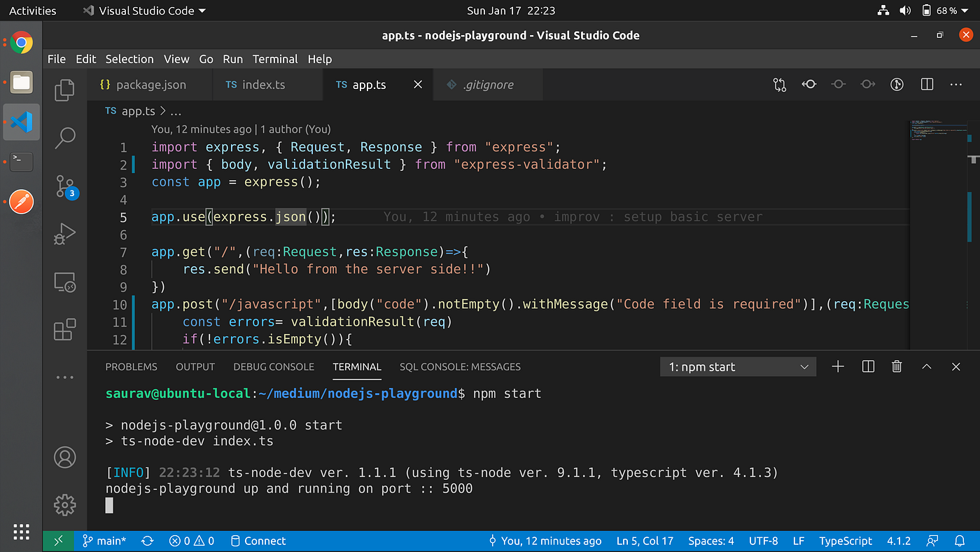Show additional activity bar views (ellipsis)
980x552 pixels.
click(x=65, y=377)
